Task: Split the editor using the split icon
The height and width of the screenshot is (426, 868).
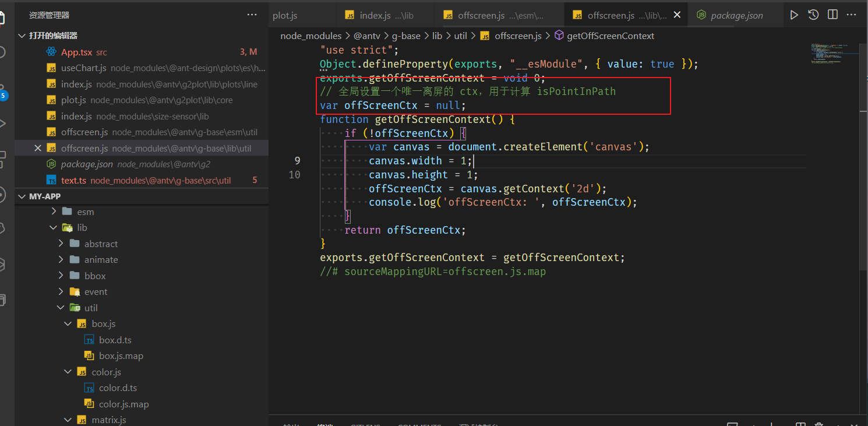Action: [x=832, y=15]
